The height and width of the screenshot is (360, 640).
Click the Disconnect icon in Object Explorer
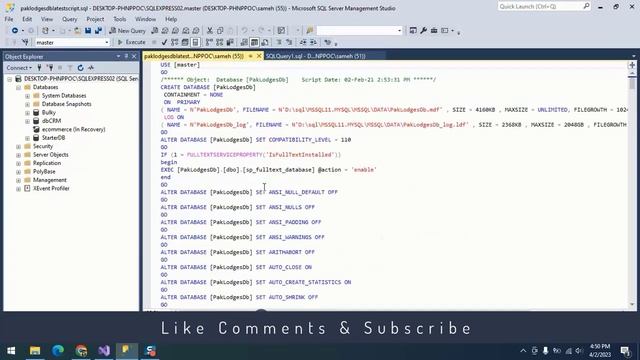(50, 68)
